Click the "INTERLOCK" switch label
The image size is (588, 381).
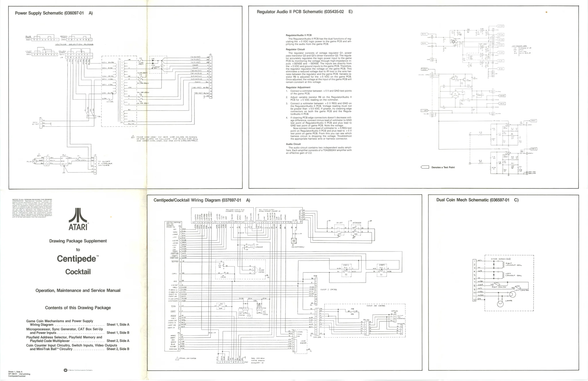pyautogui.click(x=357, y=223)
